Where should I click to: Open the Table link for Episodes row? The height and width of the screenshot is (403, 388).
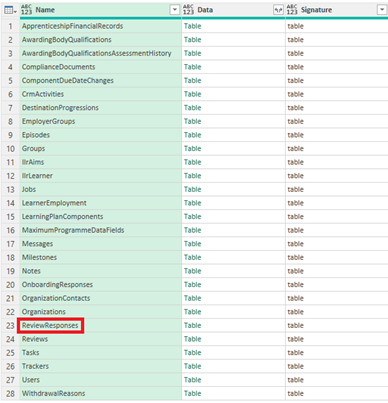coord(193,135)
